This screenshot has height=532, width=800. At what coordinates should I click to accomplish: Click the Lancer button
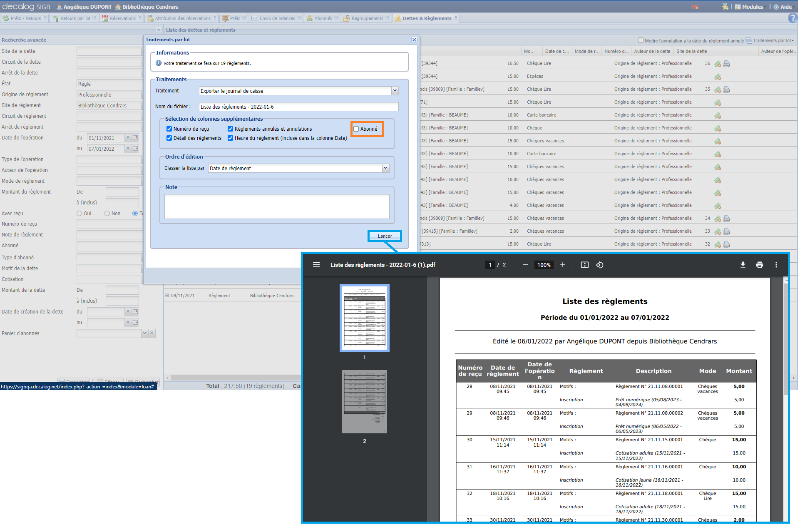385,236
